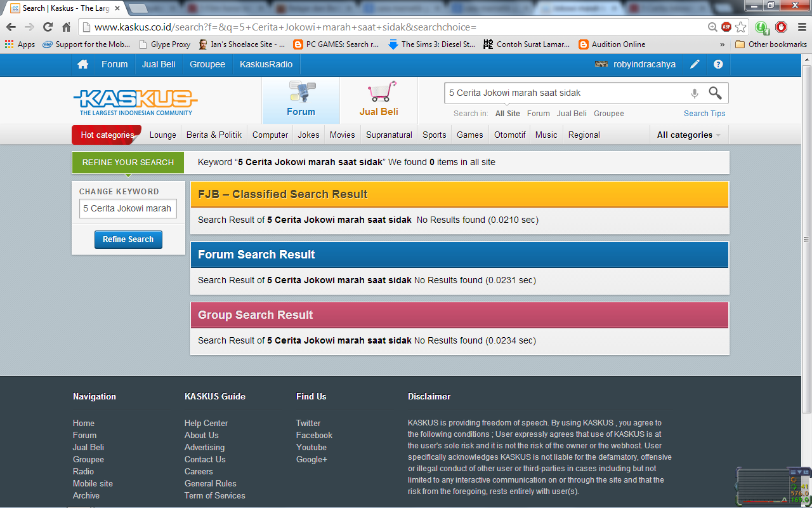Open Adblock Plus extension icon
Screen dimensions: 812x508
pos(726,27)
